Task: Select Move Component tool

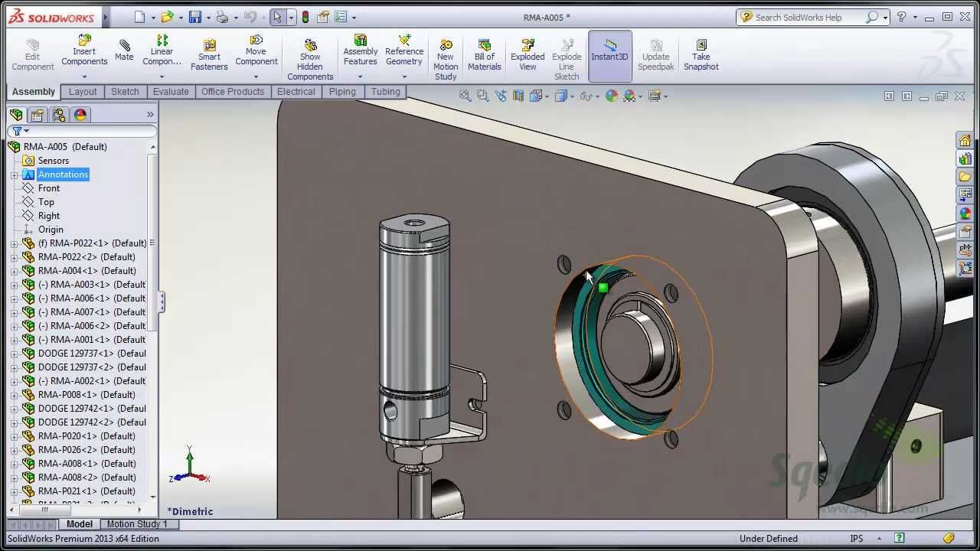Action: pos(256,51)
